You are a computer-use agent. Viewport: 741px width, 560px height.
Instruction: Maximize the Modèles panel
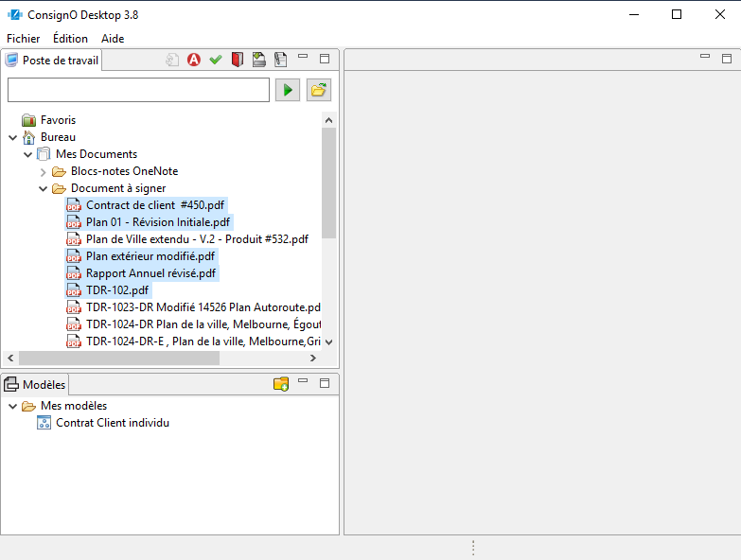coord(325,383)
